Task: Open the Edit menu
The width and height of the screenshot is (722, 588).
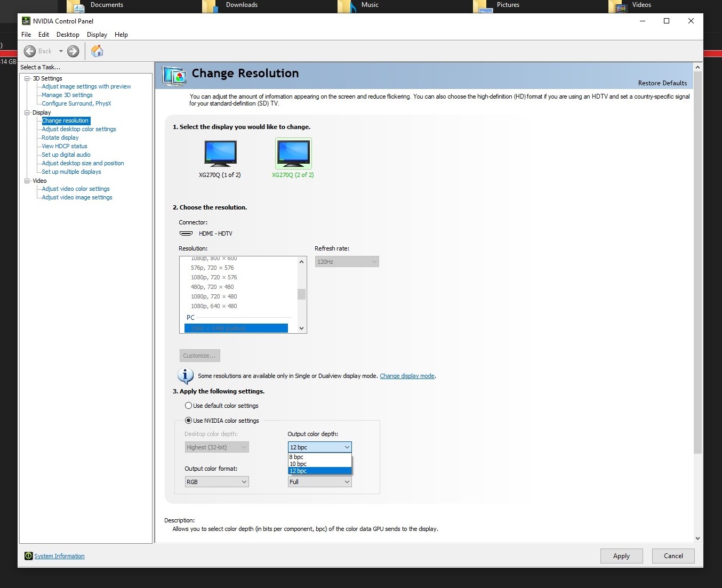Action: 44,35
